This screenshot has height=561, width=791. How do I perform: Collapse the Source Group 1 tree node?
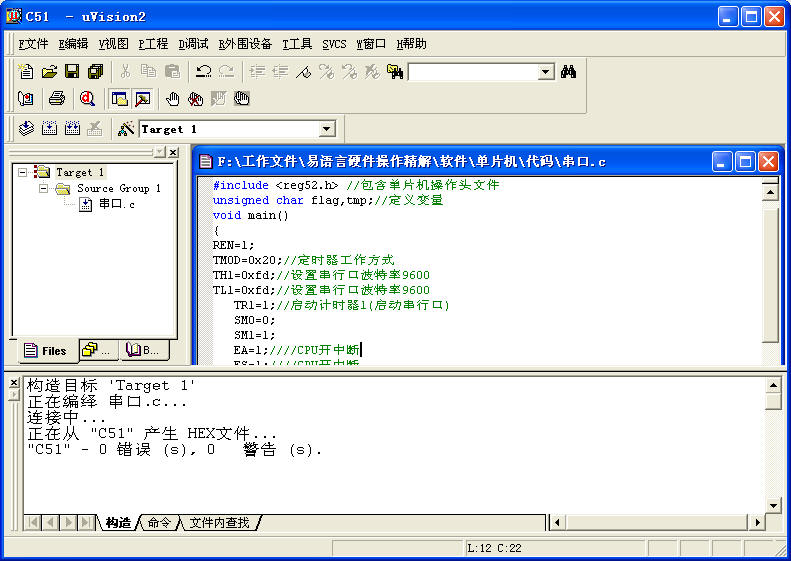pyautogui.click(x=44, y=188)
